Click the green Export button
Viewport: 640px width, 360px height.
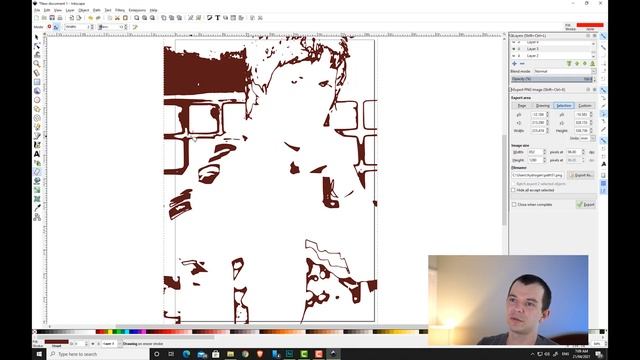click(586, 204)
